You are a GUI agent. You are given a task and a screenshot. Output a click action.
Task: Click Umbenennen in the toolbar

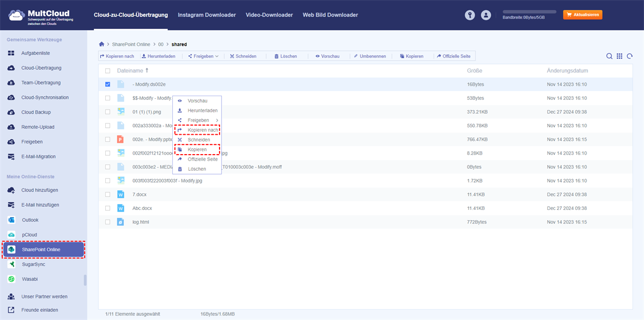coord(370,56)
